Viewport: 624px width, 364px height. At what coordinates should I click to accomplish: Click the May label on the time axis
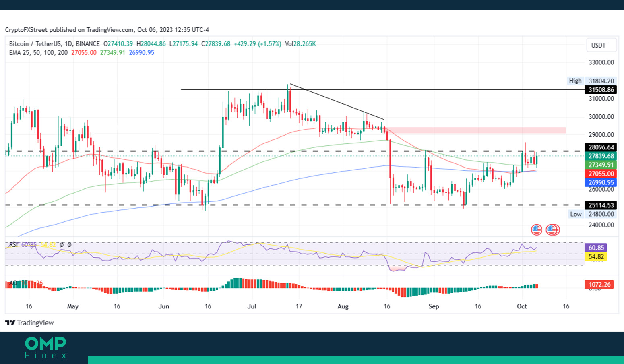click(73, 306)
